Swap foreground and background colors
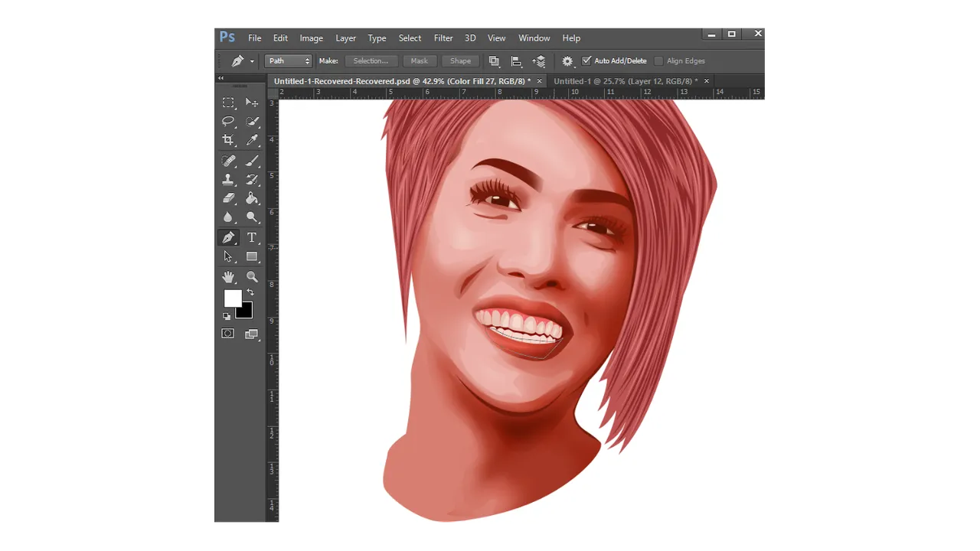This screenshot has height=551, width=980. [x=250, y=292]
